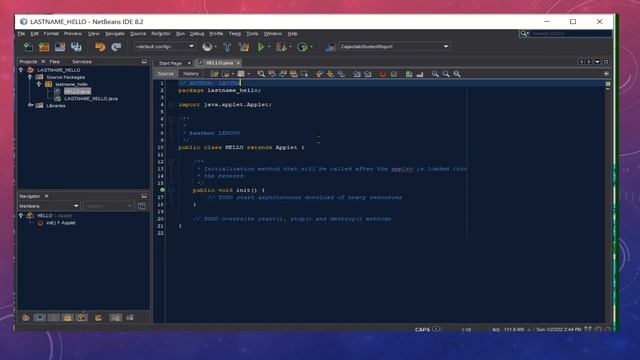Open the default config dropdown
Image resolution: width=640 pixels, height=360 pixels.
164,47
